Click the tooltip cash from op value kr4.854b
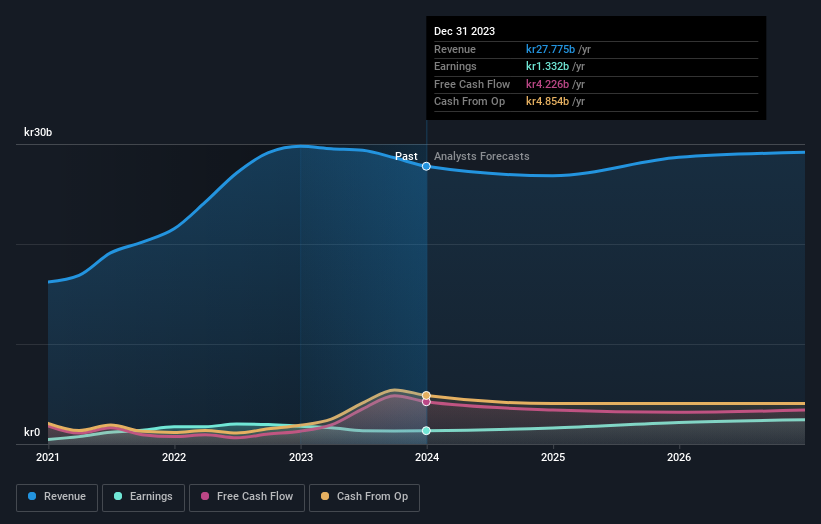Viewport: 821px width, 524px height. (547, 102)
